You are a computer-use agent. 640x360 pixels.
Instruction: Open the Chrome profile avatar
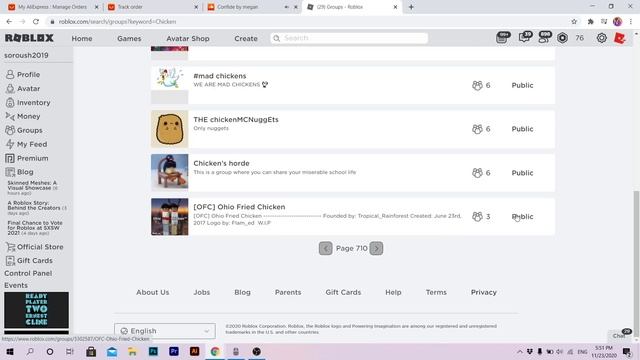point(617,22)
